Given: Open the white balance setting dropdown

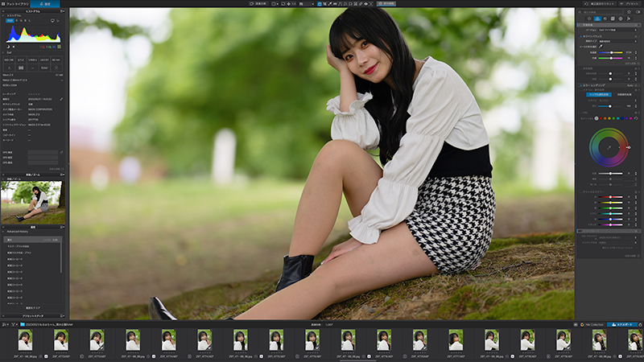Looking at the screenshot, I should (x=618, y=41).
